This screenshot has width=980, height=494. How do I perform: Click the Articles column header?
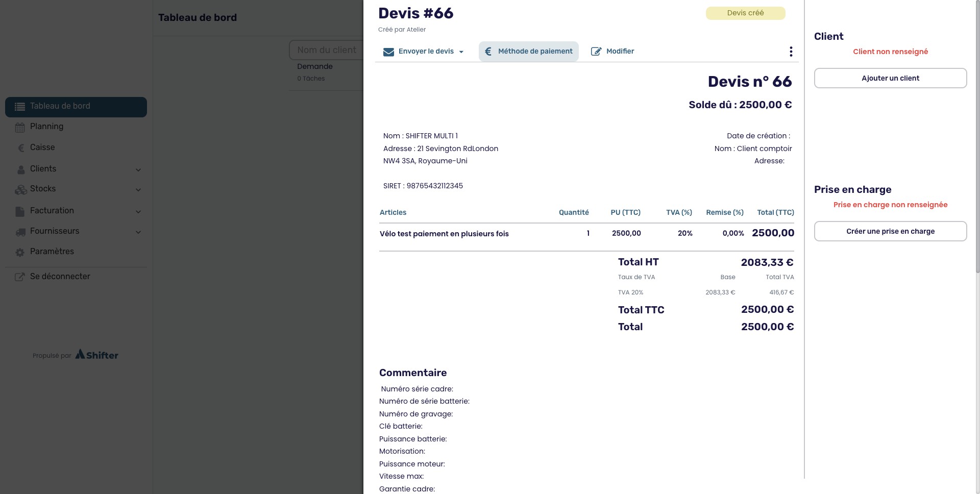(x=393, y=212)
